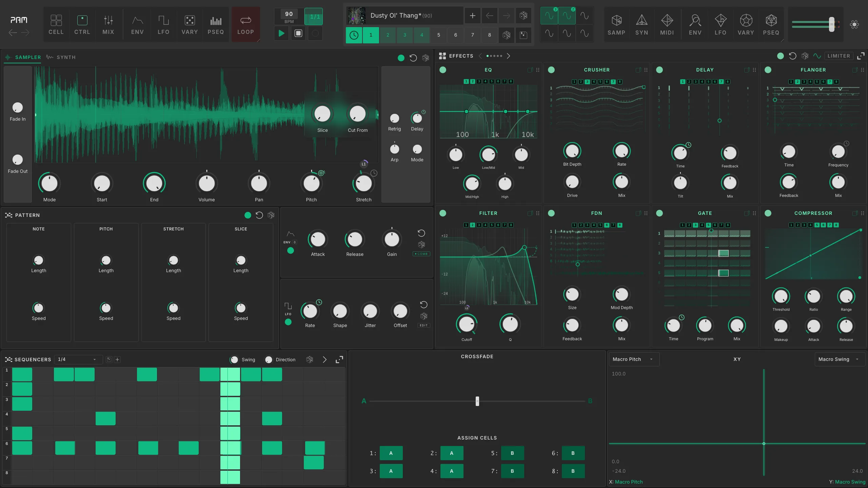
Task: Click the LIMITER button
Action: coord(839,56)
